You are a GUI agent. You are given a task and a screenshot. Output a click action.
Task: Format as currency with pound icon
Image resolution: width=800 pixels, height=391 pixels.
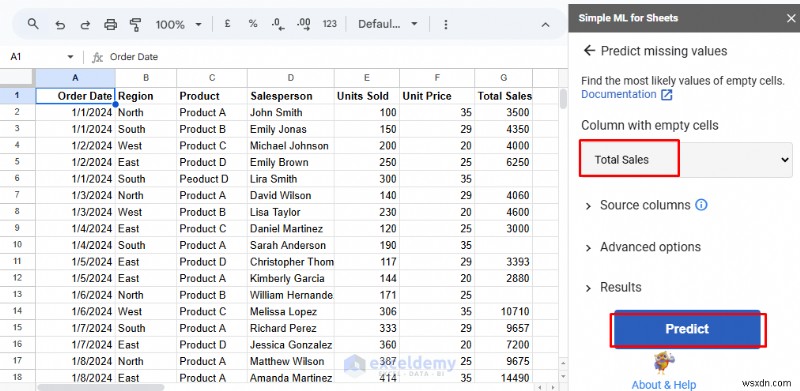228,23
